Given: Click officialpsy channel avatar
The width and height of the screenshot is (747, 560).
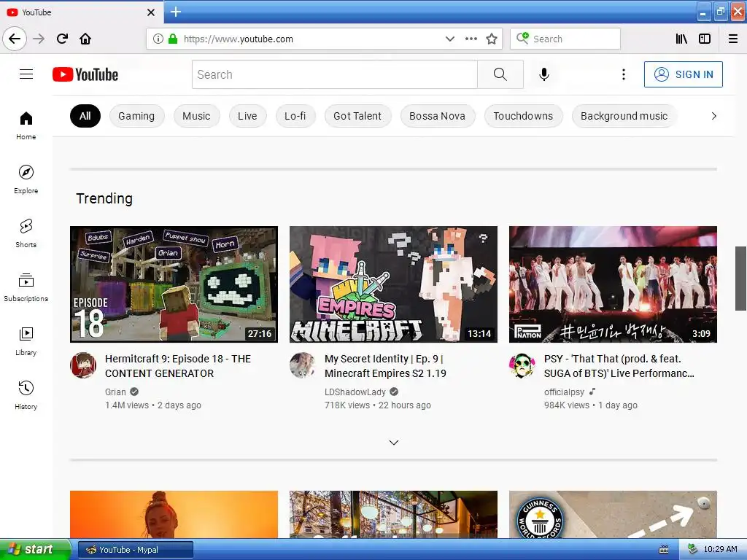Looking at the screenshot, I should click(x=522, y=365).
